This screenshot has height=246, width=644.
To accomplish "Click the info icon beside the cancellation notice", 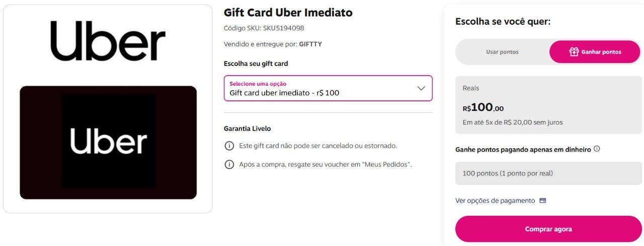I will tap(229, 146).
